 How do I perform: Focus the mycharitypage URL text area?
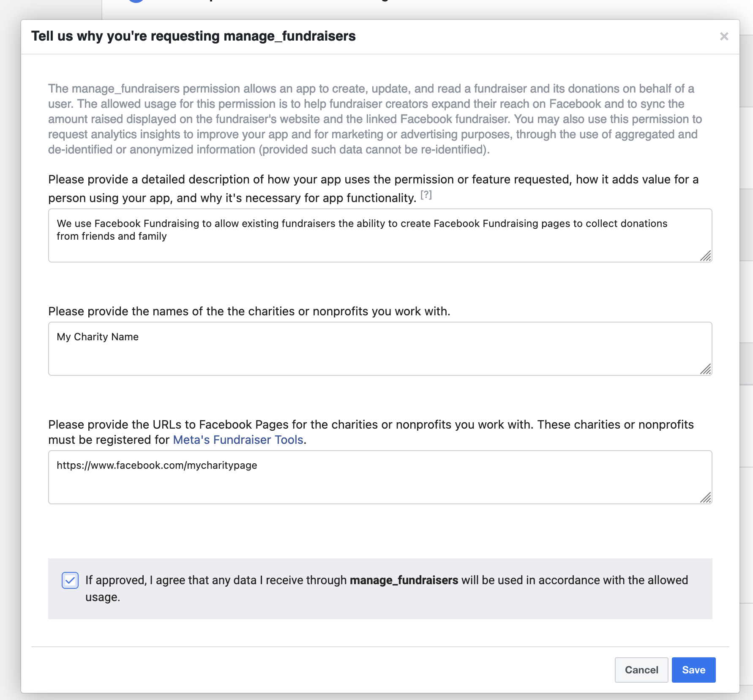pyautogui.click(x=380, y=477)
